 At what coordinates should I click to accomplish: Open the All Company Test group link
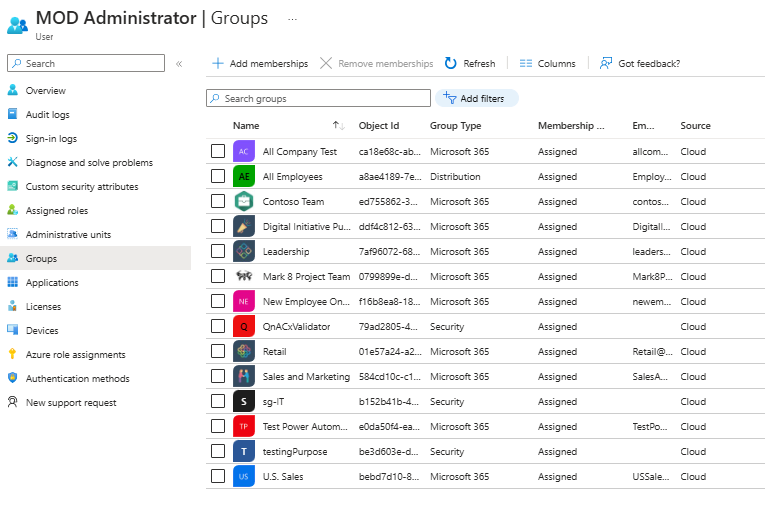(300, 151)
